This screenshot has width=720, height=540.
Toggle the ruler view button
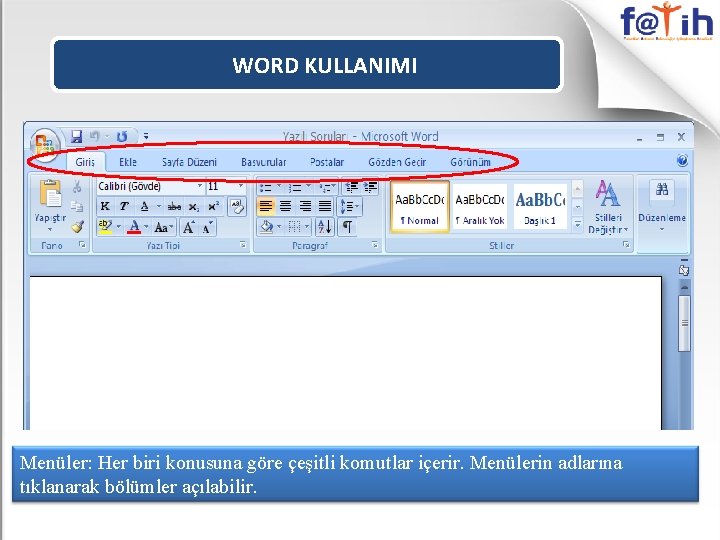click(x=684, y=270)
